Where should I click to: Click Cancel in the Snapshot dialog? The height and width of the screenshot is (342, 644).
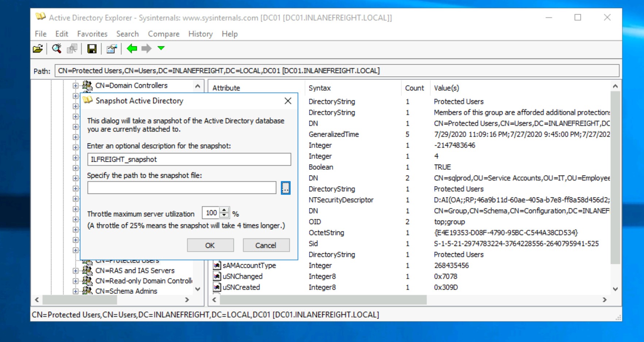(x=266, y=245)
